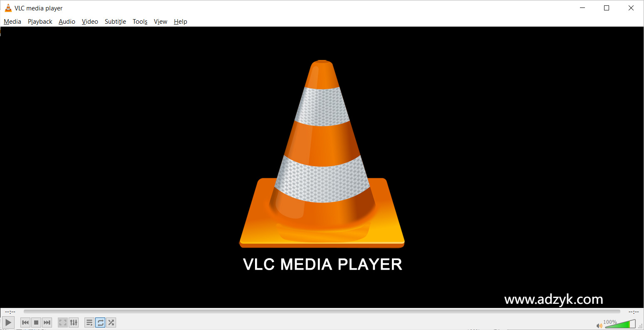The width and height of the screenshot is (644, 330).
Task: Open the Subtitle menu
Action: tap(115, 22)
